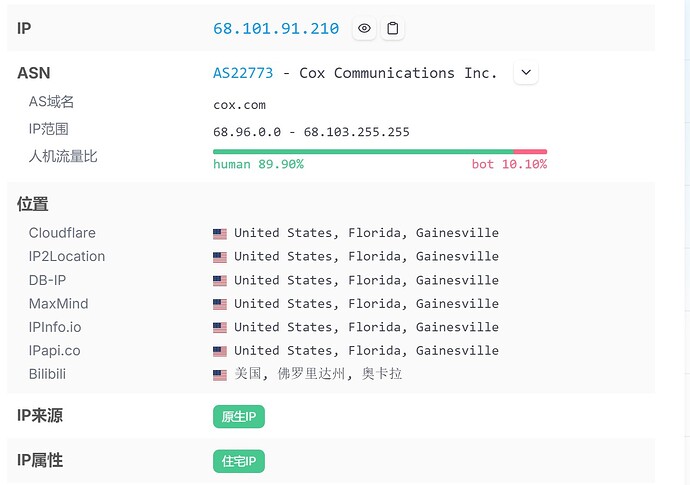This screenshot has width=690, height=485.
Task: Click the US flag in DB-IP row
Action: (220, 281)
